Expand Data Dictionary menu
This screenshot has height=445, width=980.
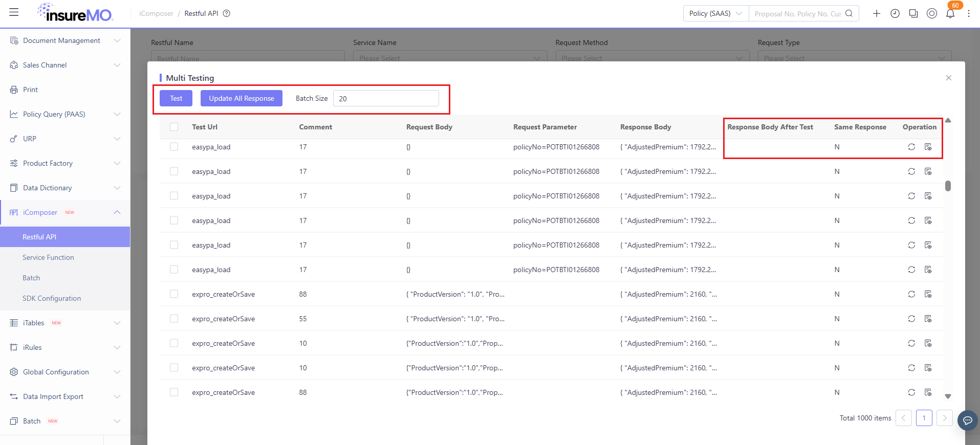[65, 188]
